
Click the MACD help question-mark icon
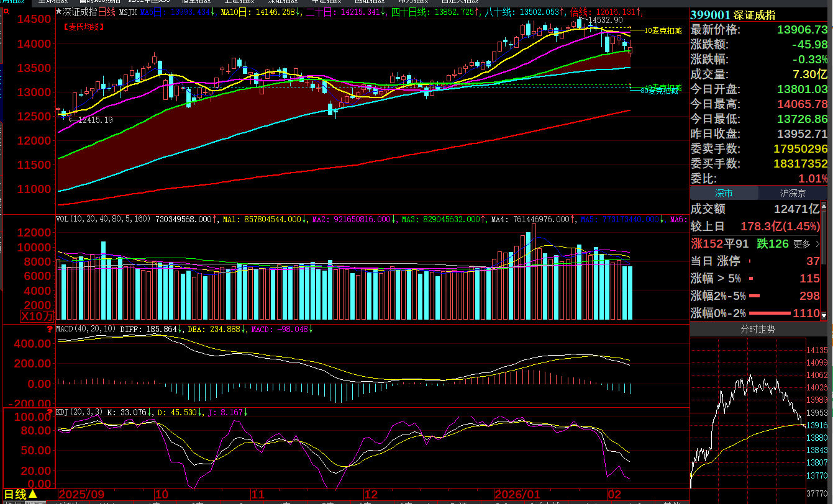[x=50, y=329]
